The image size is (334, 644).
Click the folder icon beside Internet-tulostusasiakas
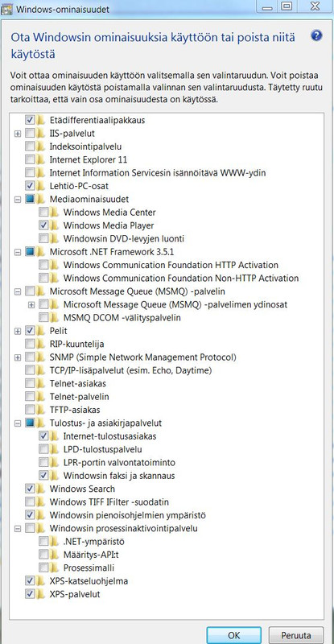pos(54,436)
